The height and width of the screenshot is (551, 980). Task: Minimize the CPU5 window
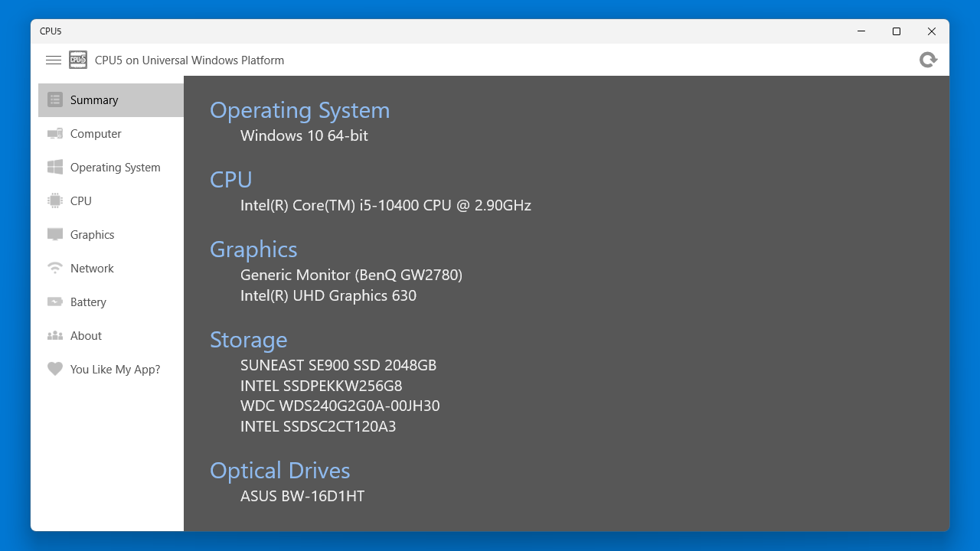point(861,31)
